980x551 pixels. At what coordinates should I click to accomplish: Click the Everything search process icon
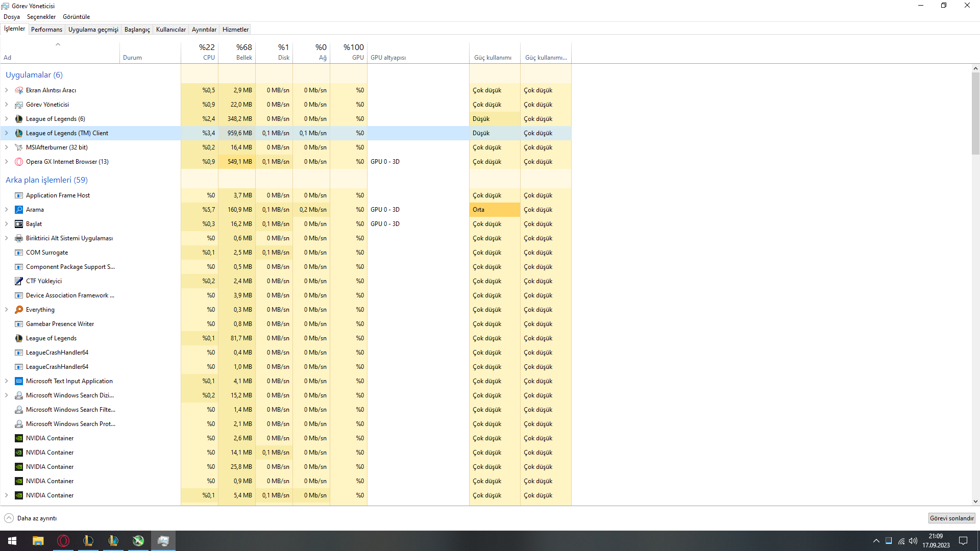point(19,310)
